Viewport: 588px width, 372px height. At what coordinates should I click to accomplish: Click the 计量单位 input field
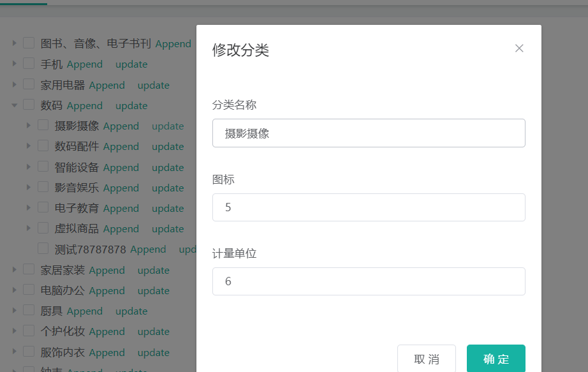[x=369, y=281]
